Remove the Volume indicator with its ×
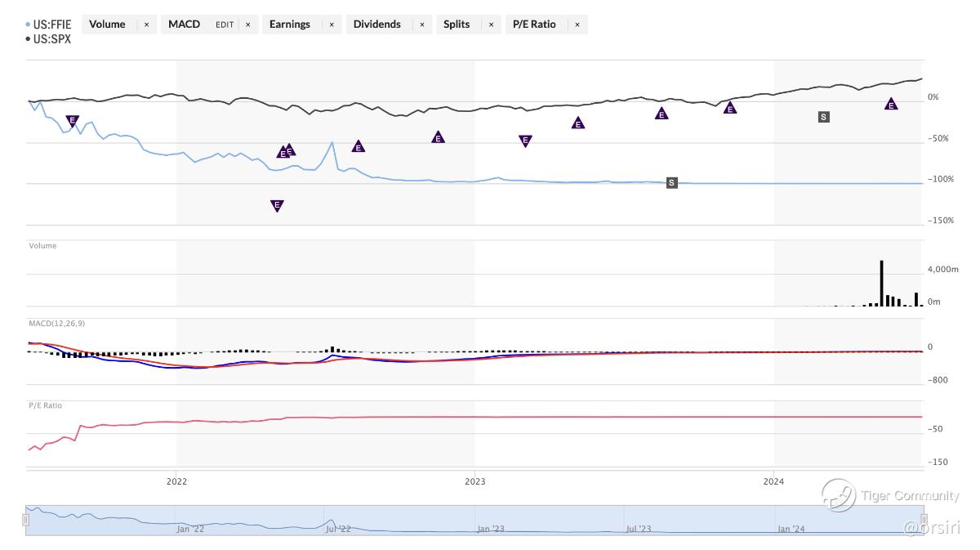The width and height of the screenshot is (980, 550). pyautogui.click(x=146, y=25)
